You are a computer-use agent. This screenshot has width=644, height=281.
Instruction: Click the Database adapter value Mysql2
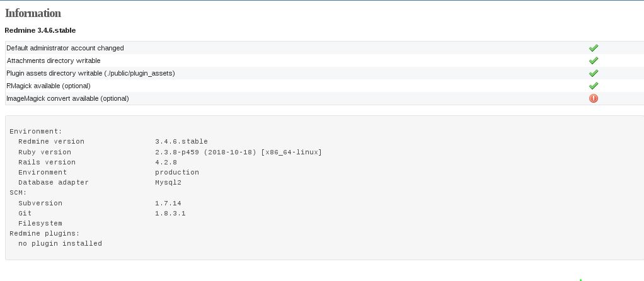tap(168, 183)
